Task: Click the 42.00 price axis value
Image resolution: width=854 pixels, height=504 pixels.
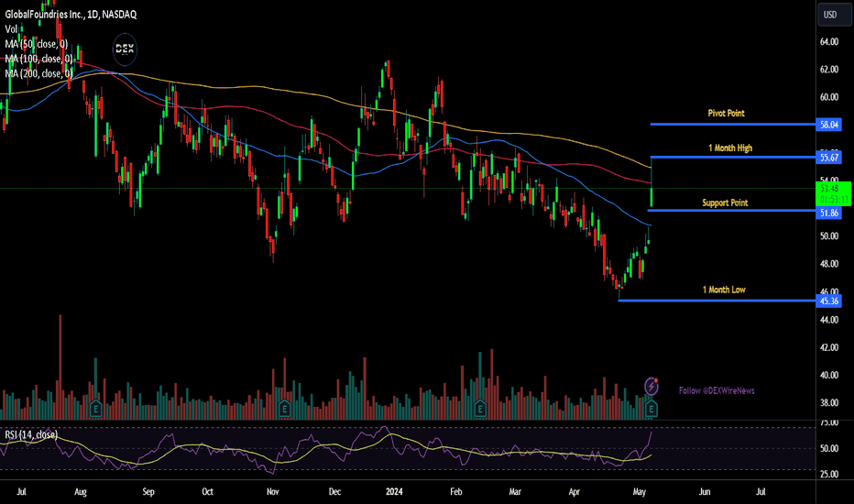Action: [x=829, y=347]
